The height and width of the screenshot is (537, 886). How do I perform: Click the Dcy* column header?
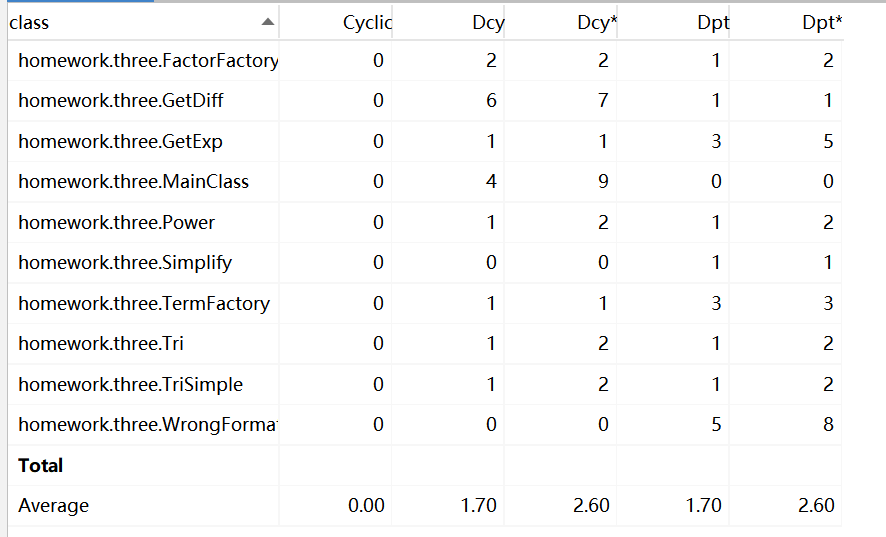coord(597,22)
